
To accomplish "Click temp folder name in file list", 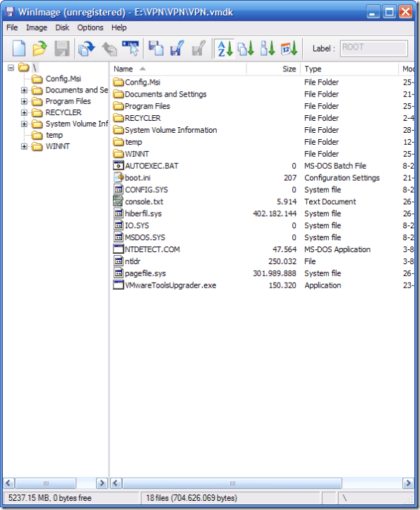I will pyautogui.click(x=133, y=142).
